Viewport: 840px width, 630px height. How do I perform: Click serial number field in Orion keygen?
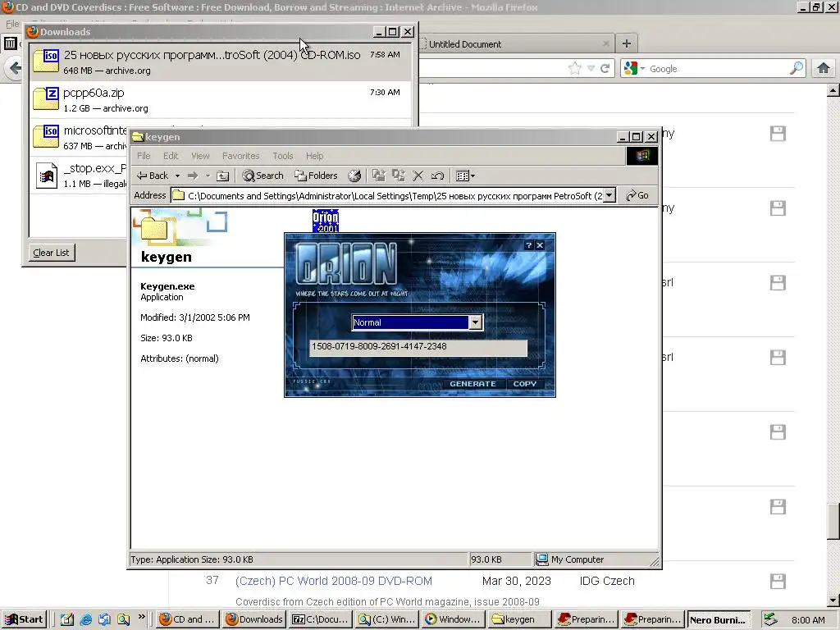[x=418, y=347]
